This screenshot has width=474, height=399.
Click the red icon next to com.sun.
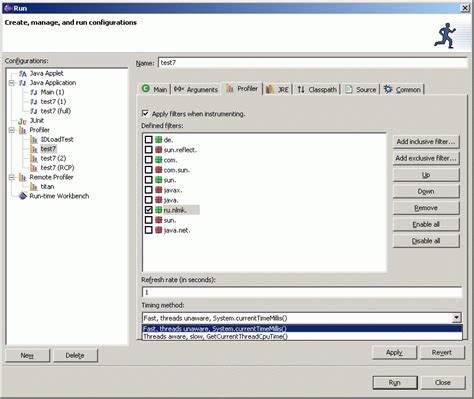click(x=159, y=170)
